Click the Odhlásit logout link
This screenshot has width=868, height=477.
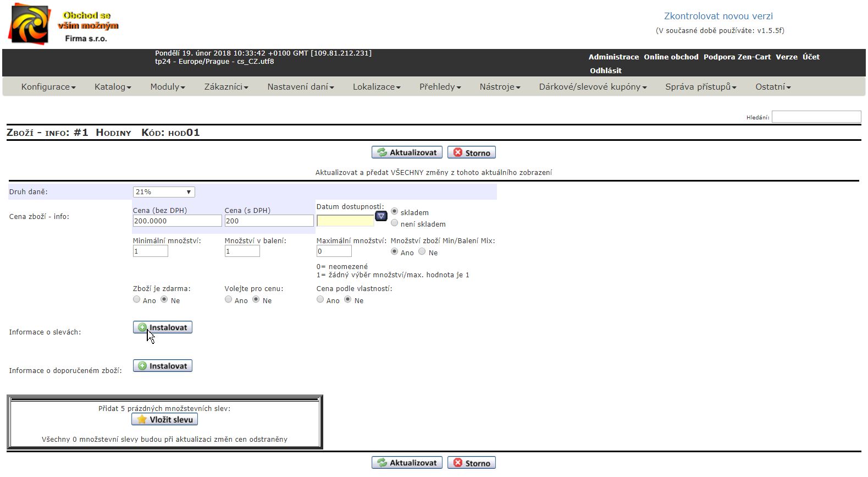605,70
